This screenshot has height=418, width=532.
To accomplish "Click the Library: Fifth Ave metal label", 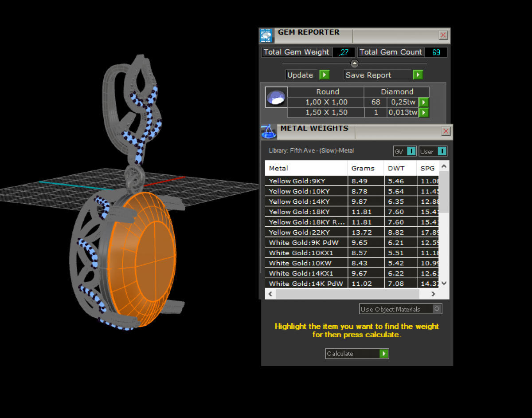I will click(x=311, y=151).
